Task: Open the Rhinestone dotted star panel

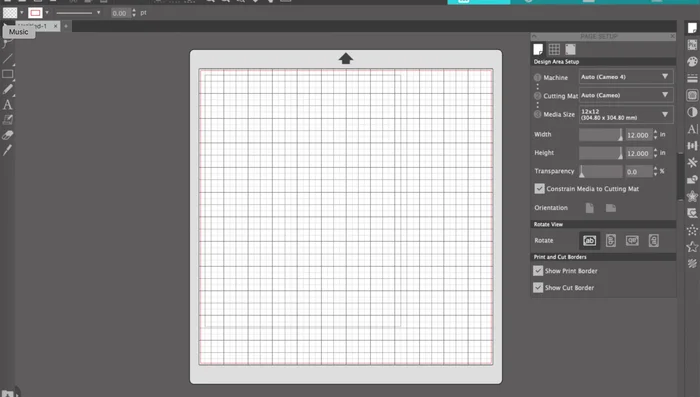Action: pos(692,230)
